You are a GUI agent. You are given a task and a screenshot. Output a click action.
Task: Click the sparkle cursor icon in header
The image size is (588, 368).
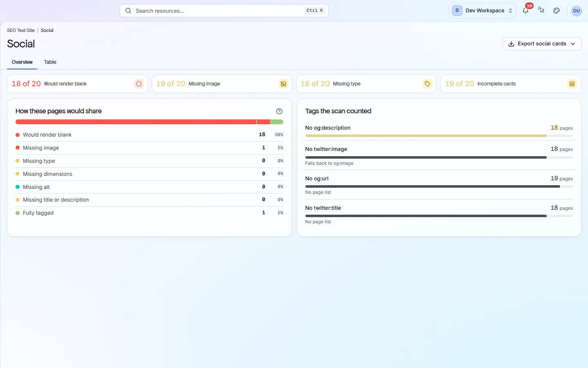point(541,11)
